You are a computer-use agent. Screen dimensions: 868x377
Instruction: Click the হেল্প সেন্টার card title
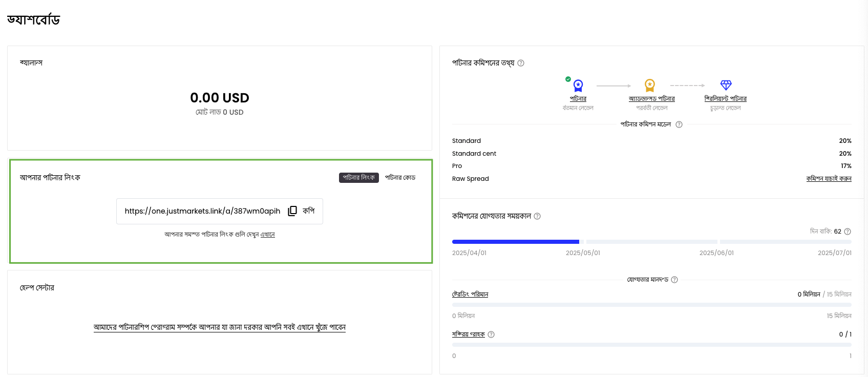37,288
